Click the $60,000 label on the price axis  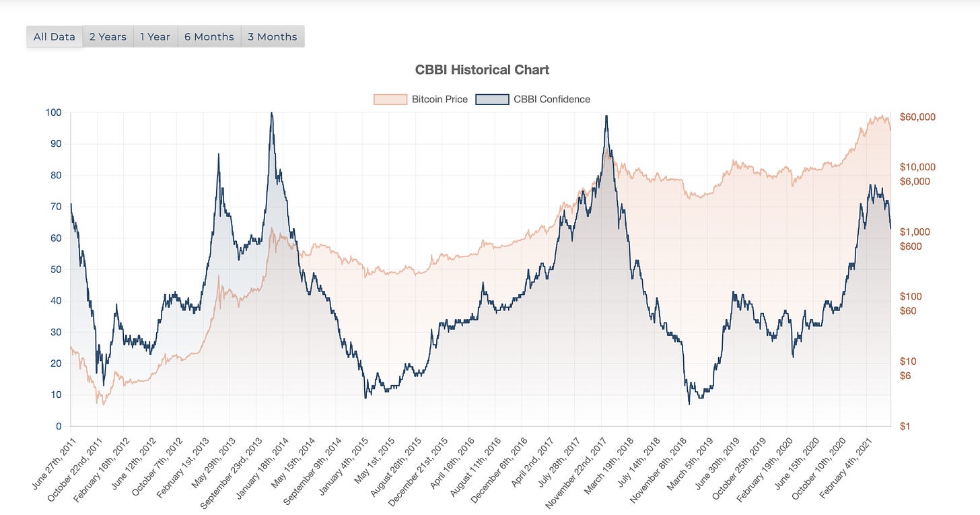[917, 117]
